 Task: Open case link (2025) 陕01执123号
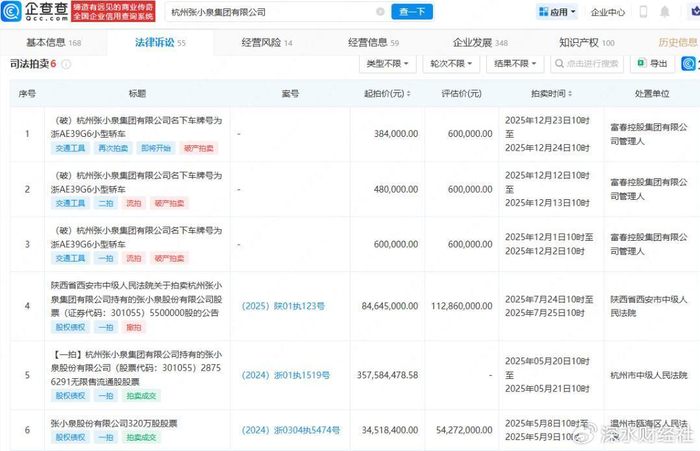283,306
